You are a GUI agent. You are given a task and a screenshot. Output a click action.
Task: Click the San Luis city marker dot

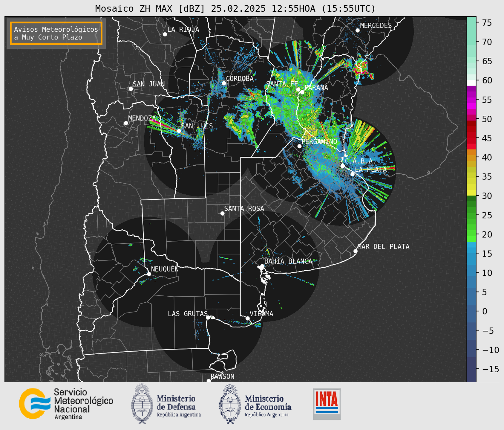(x=179, y=131)
